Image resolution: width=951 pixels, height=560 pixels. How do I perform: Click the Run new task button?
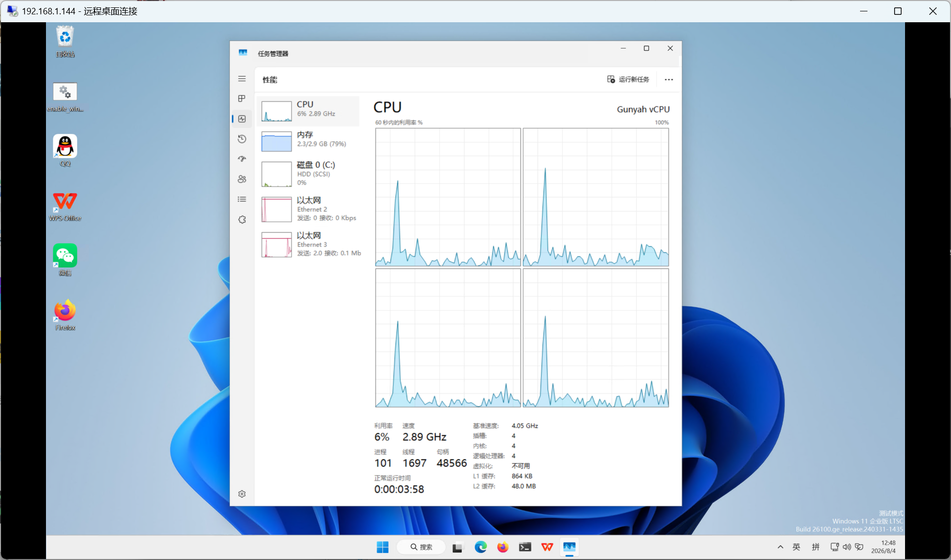[x=628, y=80]
